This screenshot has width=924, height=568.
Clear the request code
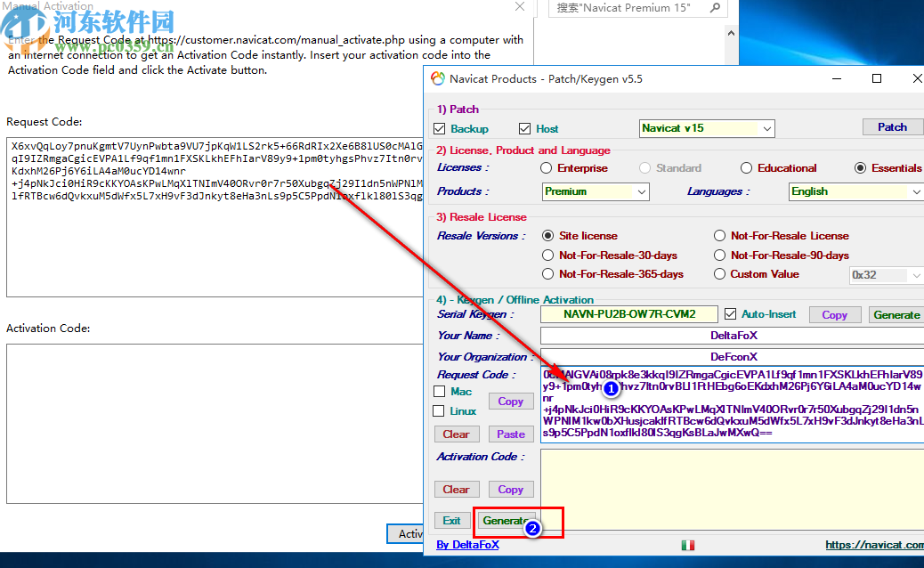point(456,434)
